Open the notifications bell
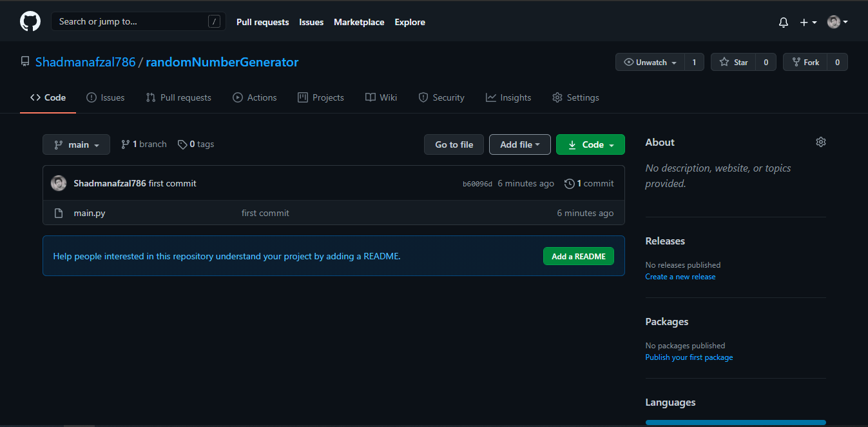 [784, 22]
